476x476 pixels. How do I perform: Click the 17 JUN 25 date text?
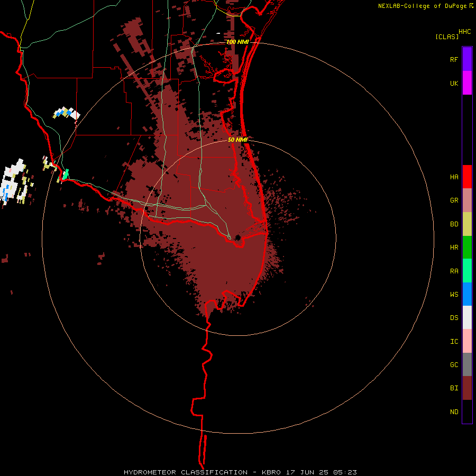pyautogui.click(x=307, y=472)
